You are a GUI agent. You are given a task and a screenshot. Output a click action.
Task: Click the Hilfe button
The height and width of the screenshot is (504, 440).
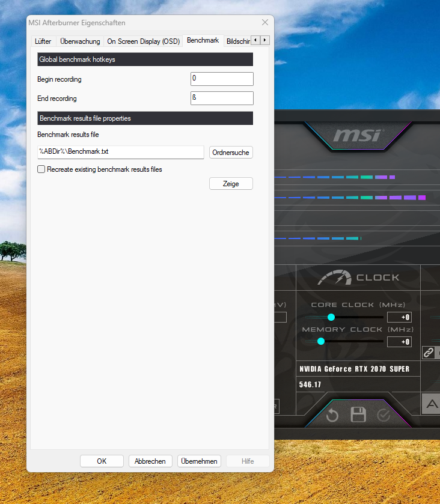tap(248, 461)
